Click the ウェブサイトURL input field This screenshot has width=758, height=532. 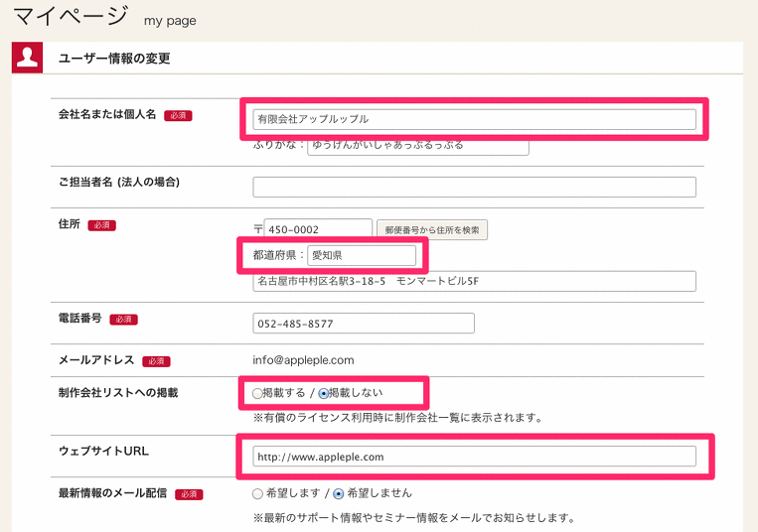click(x=474, y=457)
